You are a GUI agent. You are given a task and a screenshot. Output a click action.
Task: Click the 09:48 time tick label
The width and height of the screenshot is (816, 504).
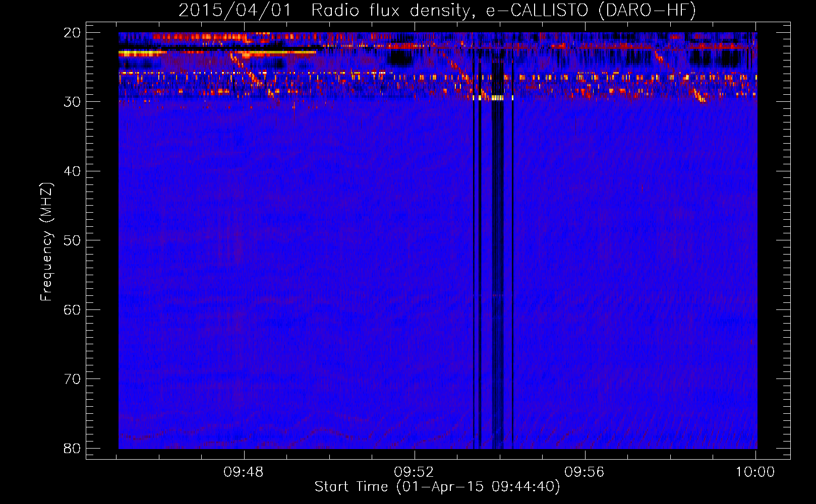[x=244, y=472]
